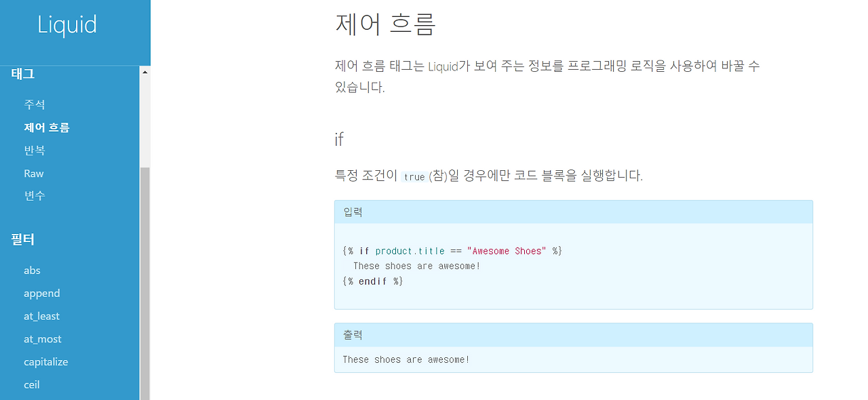The image size is (868, 400).
Task: Open the capitalize filter page
Action: click(x=45, y=361)
